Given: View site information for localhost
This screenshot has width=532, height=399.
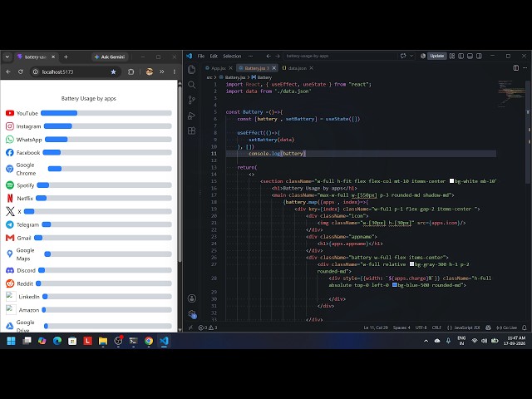Looking at the screenshot, I should point(35,72).
